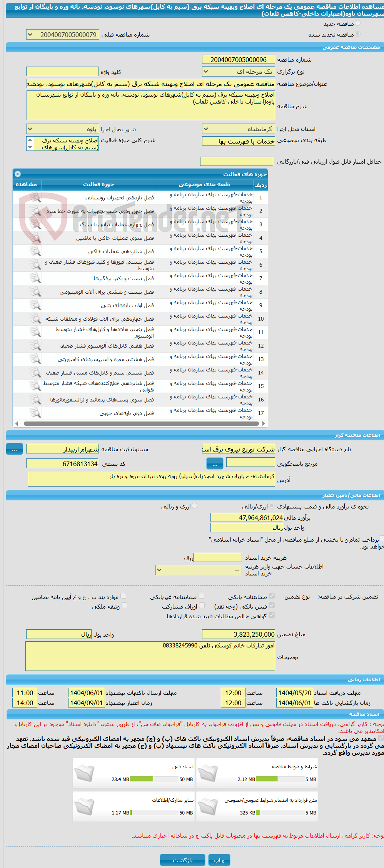The height and width of the screenshot is (868, 384).
Task: Select the مناقصه تجدید شده radio button
Action: pos(358,34)
